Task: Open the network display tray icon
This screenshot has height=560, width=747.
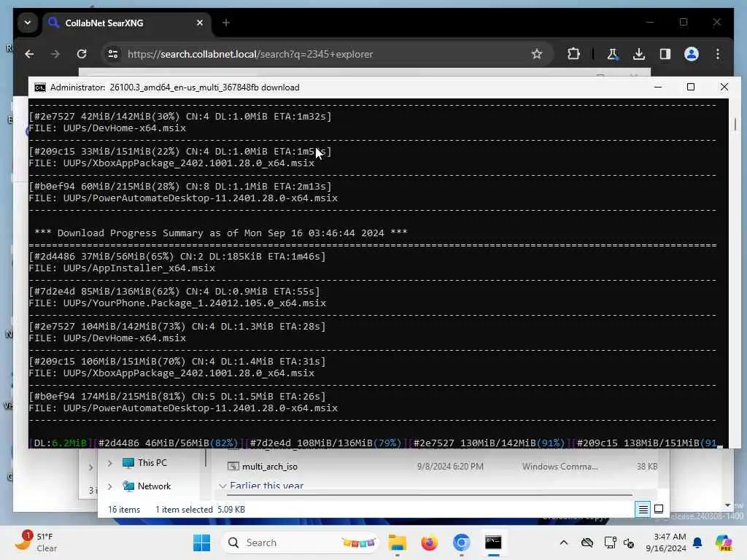Action: [610, 542]
